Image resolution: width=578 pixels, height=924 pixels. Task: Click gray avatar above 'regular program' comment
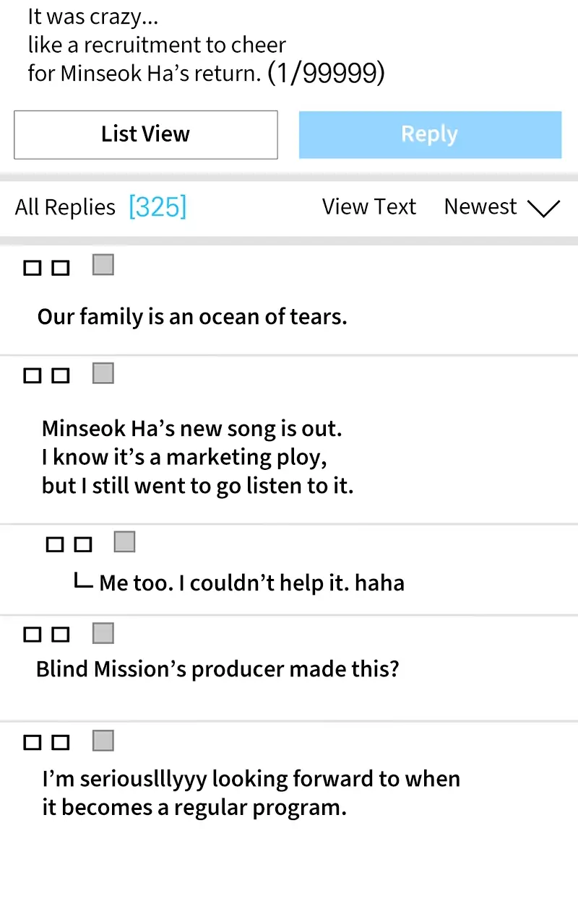(103, 741)
